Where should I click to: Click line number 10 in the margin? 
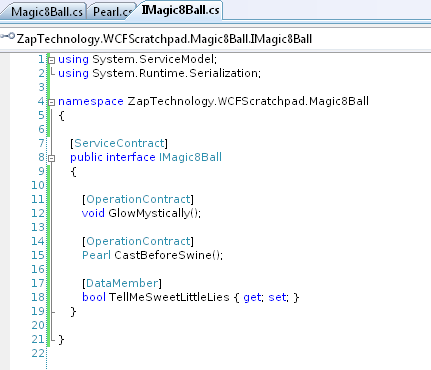coord(38,185)
